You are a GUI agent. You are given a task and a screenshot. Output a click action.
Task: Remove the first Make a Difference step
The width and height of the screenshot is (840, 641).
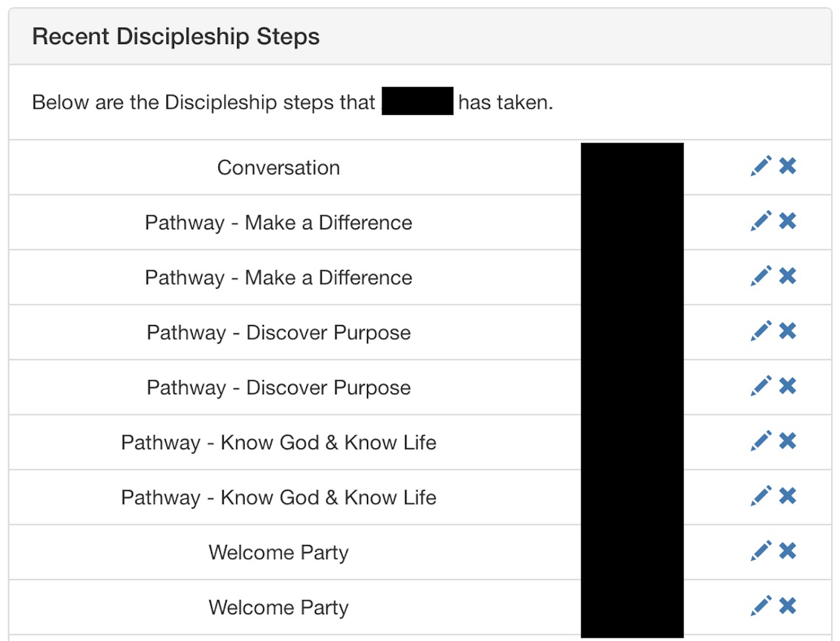[x=787, y=221]
